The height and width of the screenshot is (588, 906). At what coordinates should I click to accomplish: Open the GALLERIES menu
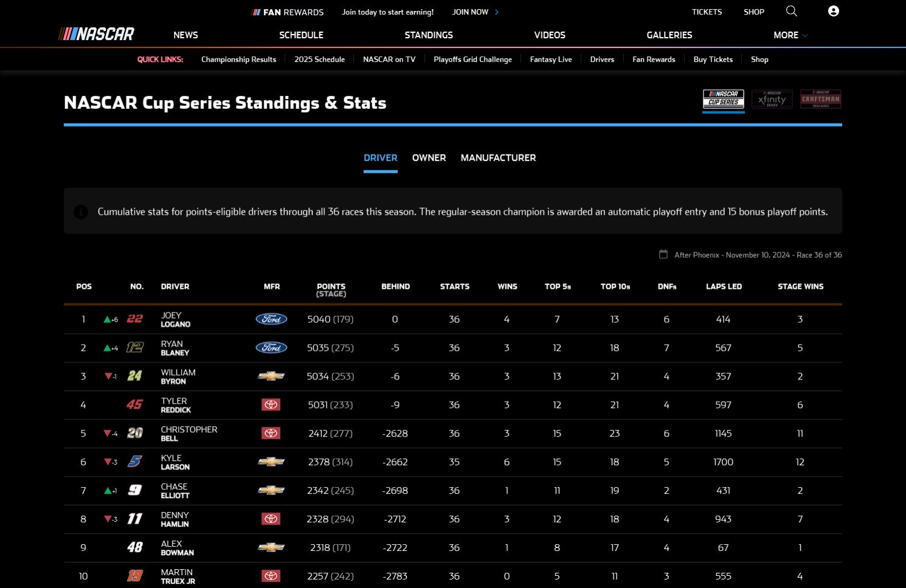669,35
